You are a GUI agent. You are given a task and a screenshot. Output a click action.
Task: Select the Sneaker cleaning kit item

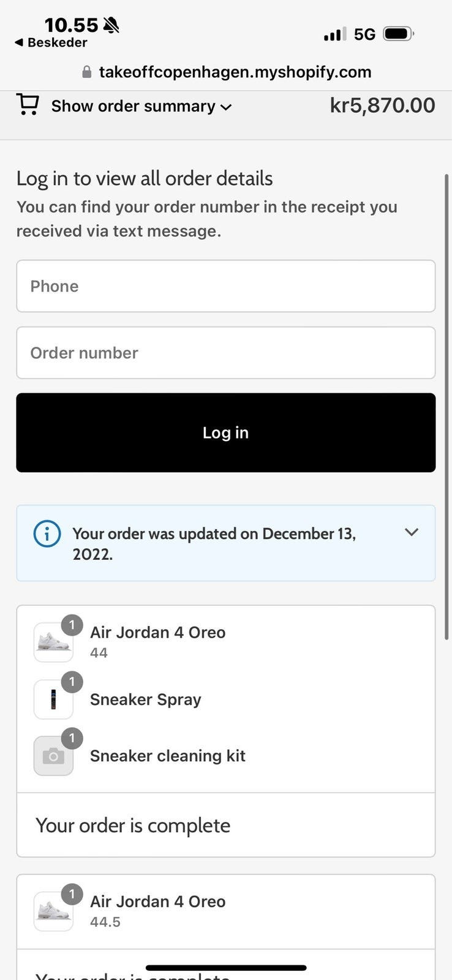pos(167,756)
